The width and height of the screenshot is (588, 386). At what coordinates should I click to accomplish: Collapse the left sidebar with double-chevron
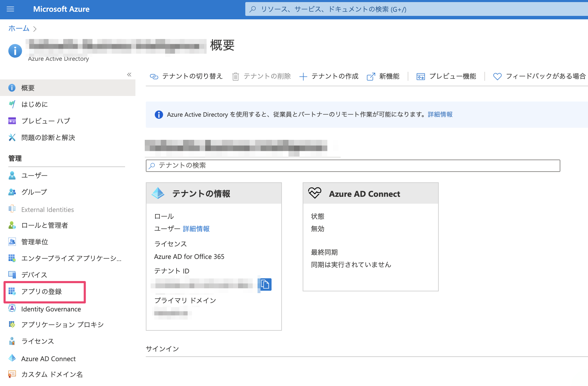tap(129, 75)
